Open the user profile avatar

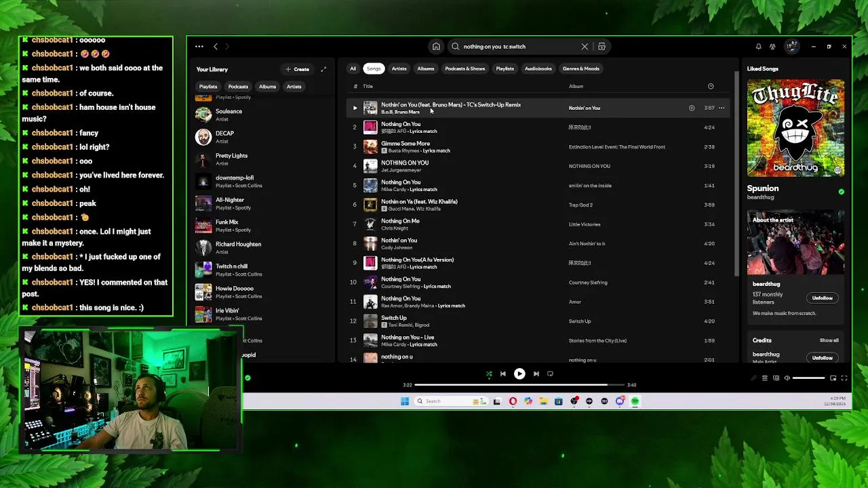[x=791, y=47]
